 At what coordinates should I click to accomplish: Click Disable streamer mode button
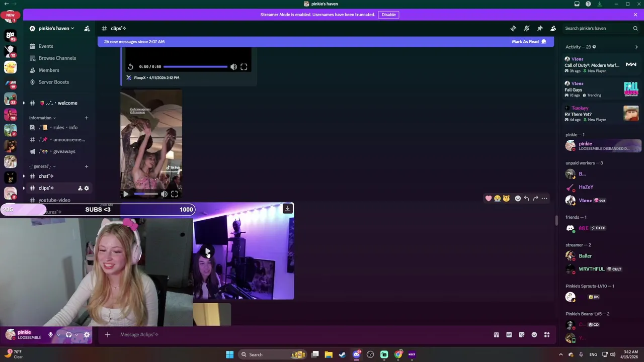[388, 15]
